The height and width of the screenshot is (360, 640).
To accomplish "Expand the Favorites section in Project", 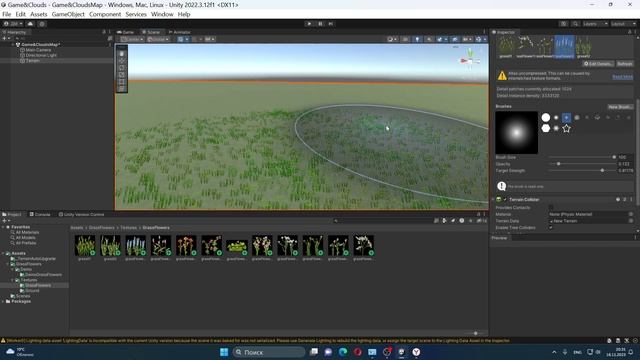I will coord(3,227).
